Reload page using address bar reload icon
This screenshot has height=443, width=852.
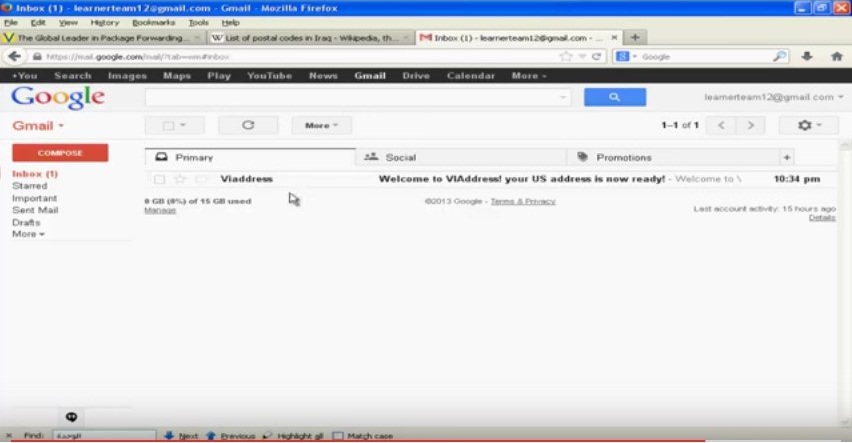[x=596, y=57]
